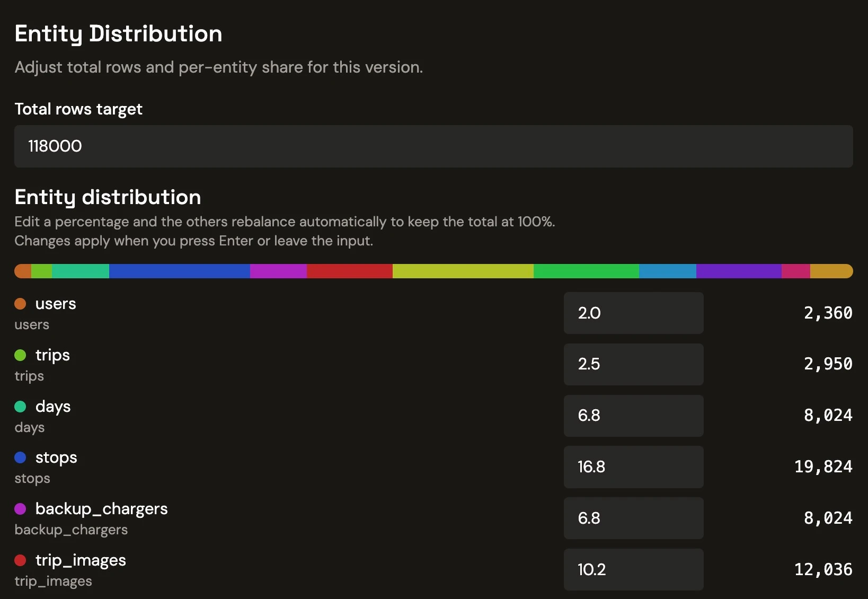Viewport: 868px width, 599px height.
Task: Click the percentage field for days
Action: 633,416
